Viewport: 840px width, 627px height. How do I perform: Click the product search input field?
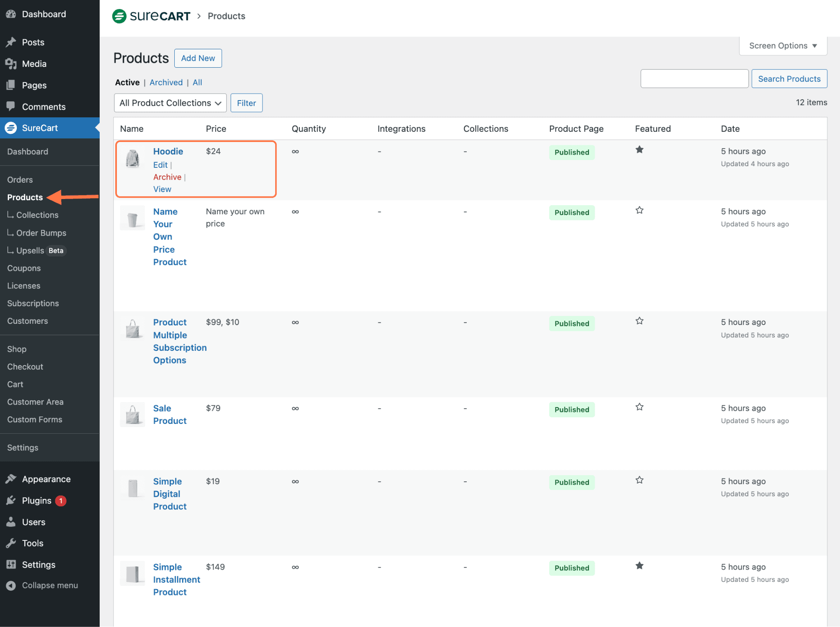click(x=694, y=78)
